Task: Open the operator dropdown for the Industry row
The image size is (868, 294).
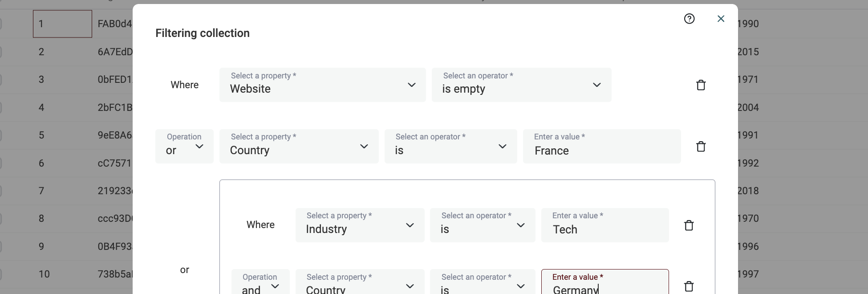Action: (483, 225)
